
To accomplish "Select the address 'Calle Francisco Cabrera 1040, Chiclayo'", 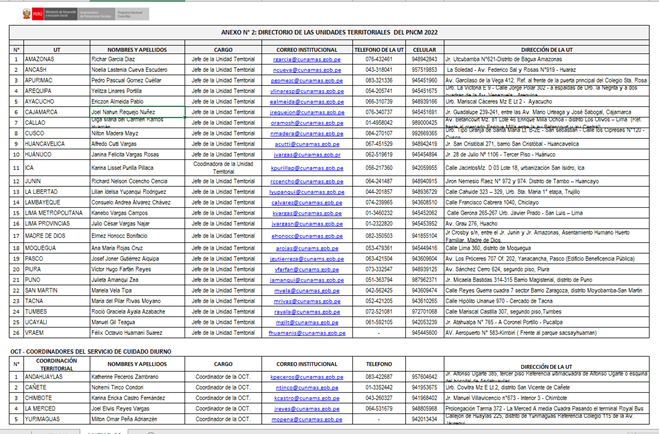I will [x=547, y=203].
